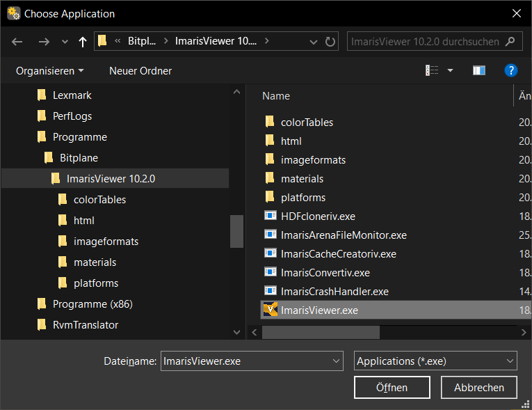Open the address bar history dropdown
The width and height of the screenshot is (532, 410).
314,42
